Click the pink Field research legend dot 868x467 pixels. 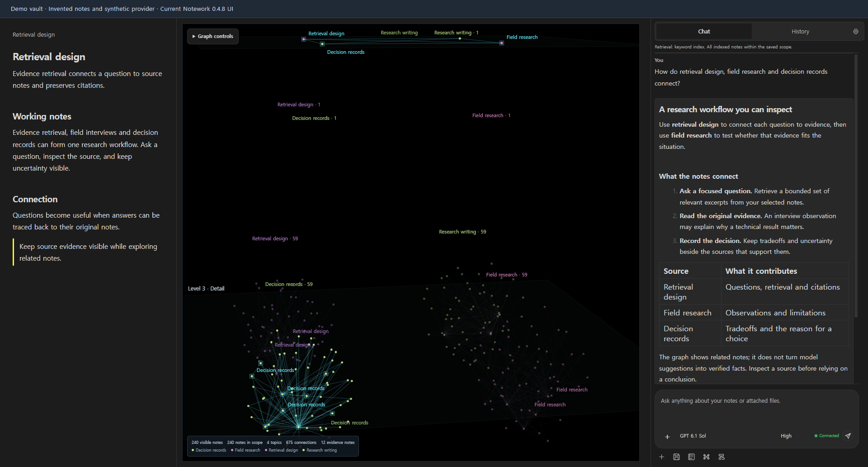click(x=232, y=450)
